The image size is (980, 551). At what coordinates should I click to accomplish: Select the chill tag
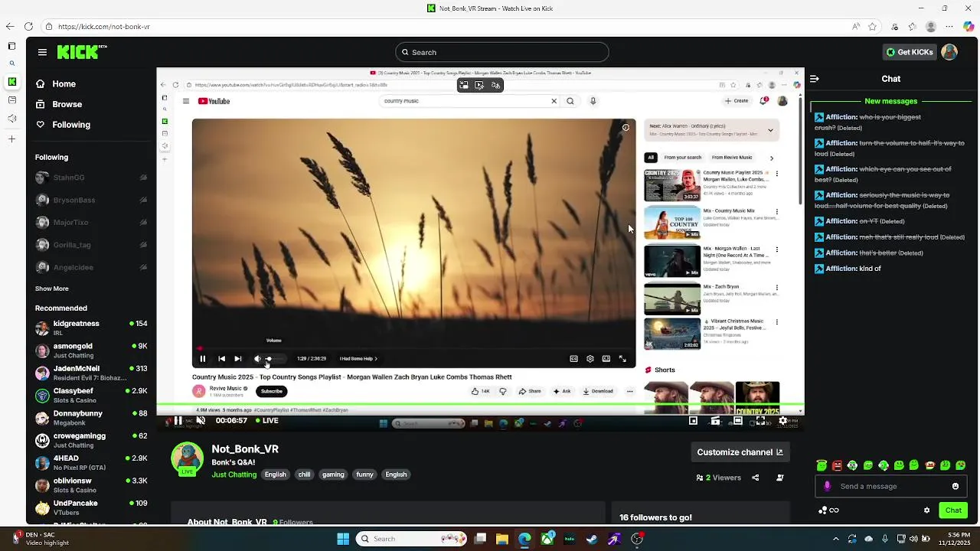[304, 474]
